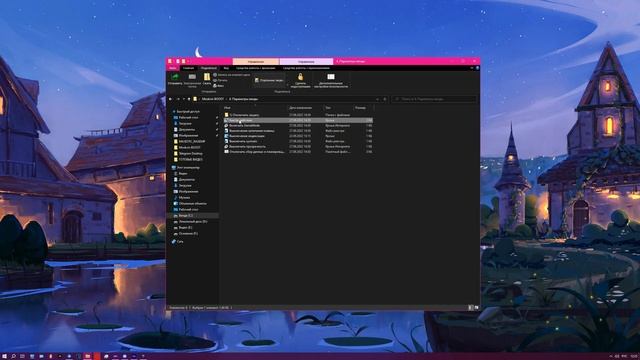The image size is (640, 360).
Task: Open Рабочий стол under Quick access
Action: pyautogui.click(x=186, y=118)
